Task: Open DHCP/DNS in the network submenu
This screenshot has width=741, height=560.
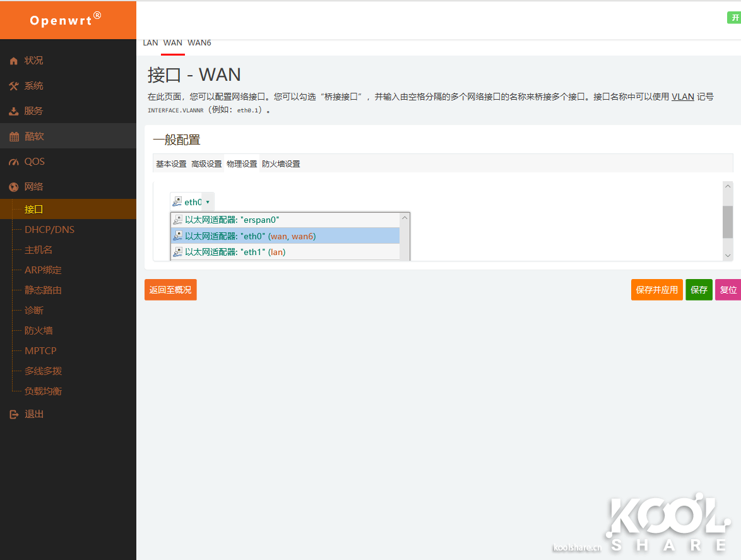Action: (49, 230)
